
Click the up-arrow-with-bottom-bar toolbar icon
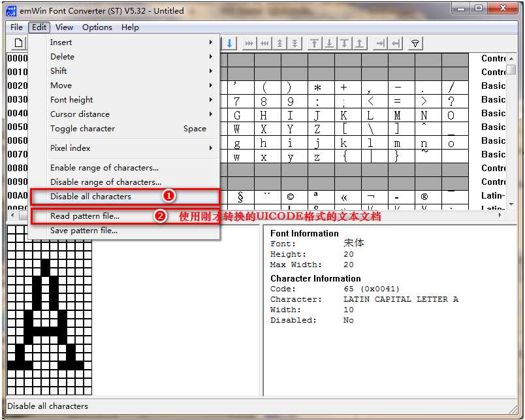point(359,43)
